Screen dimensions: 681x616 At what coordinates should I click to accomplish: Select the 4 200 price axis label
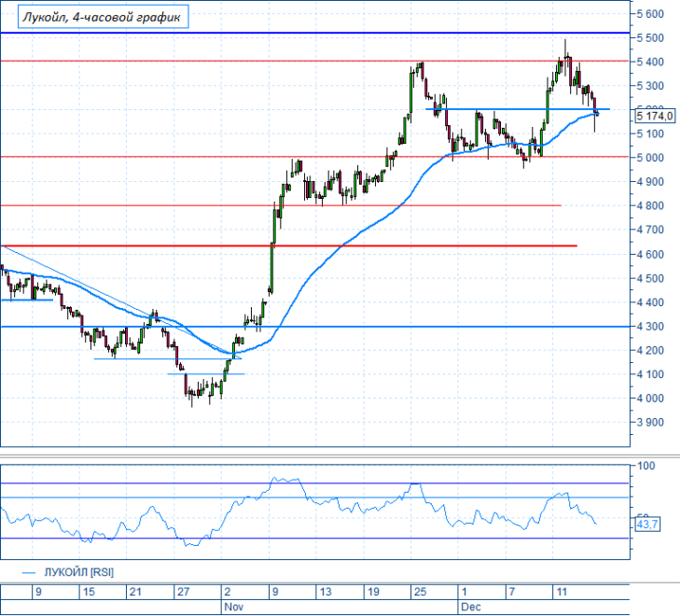point(650,350)
